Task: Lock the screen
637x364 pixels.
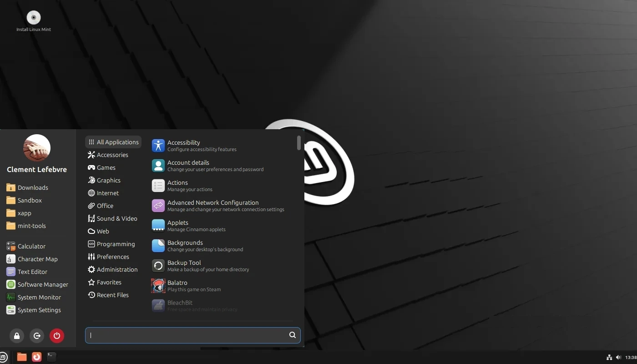Action: [16, 336]
